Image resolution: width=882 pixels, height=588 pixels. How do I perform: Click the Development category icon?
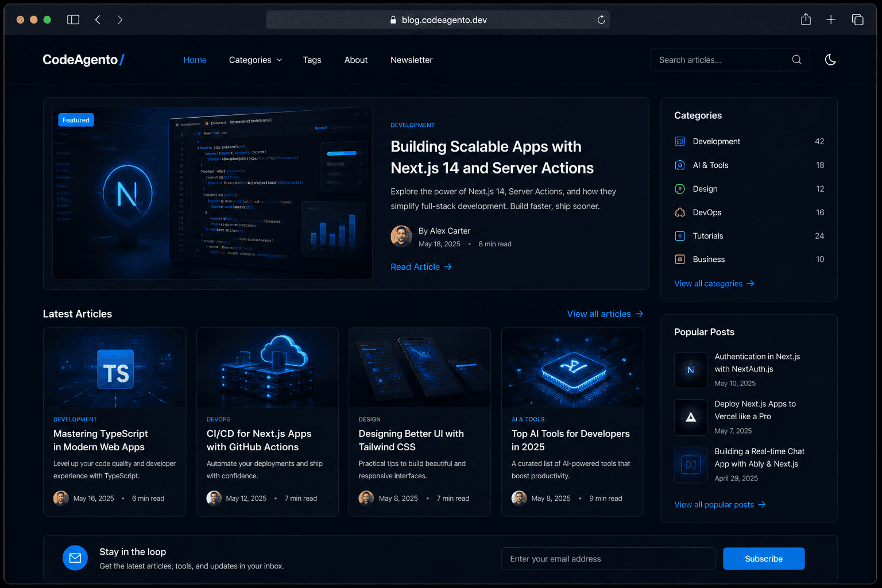pos(680,141)
